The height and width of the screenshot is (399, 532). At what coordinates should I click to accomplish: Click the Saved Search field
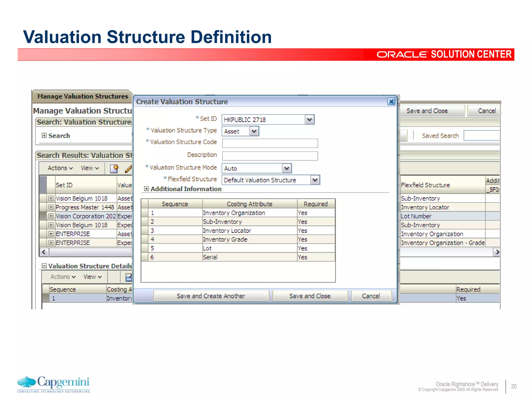point(482,136)
